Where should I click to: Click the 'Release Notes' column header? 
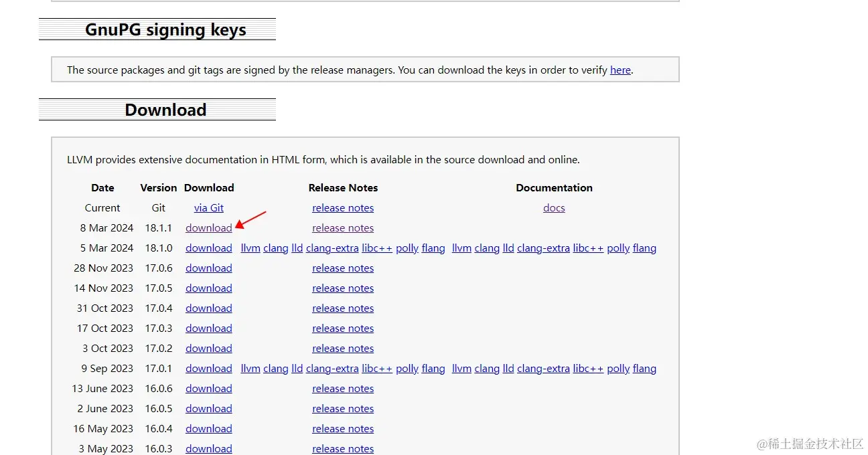click(343, 188)
